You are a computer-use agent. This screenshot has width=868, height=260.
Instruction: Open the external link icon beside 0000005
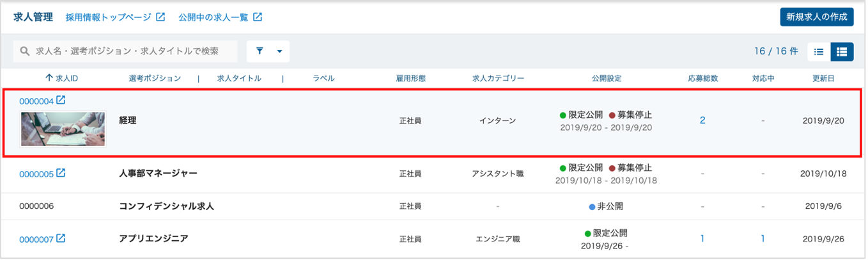tap(61, 173)
